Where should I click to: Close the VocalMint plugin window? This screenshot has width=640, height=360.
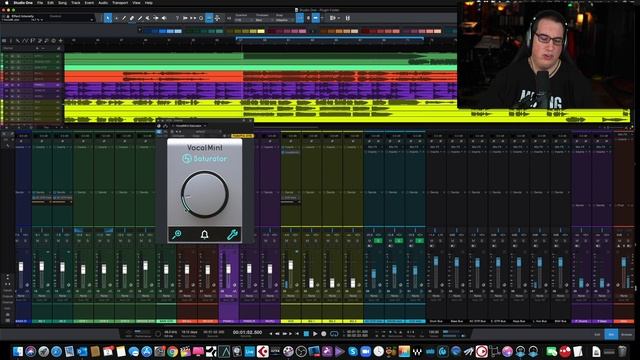251,120
